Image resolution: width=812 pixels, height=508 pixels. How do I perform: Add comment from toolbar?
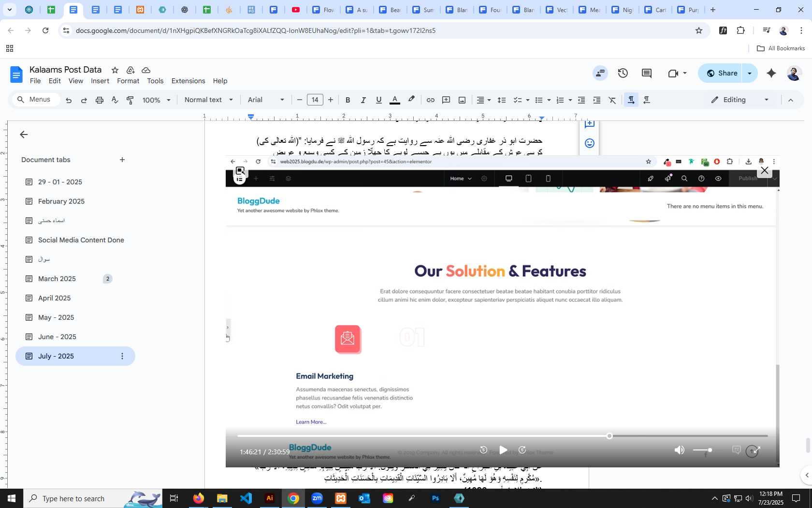click(x=446, y=100)
